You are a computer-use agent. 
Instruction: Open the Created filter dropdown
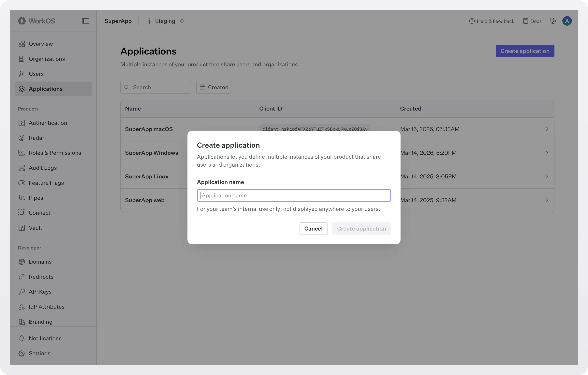click(214, 87)
